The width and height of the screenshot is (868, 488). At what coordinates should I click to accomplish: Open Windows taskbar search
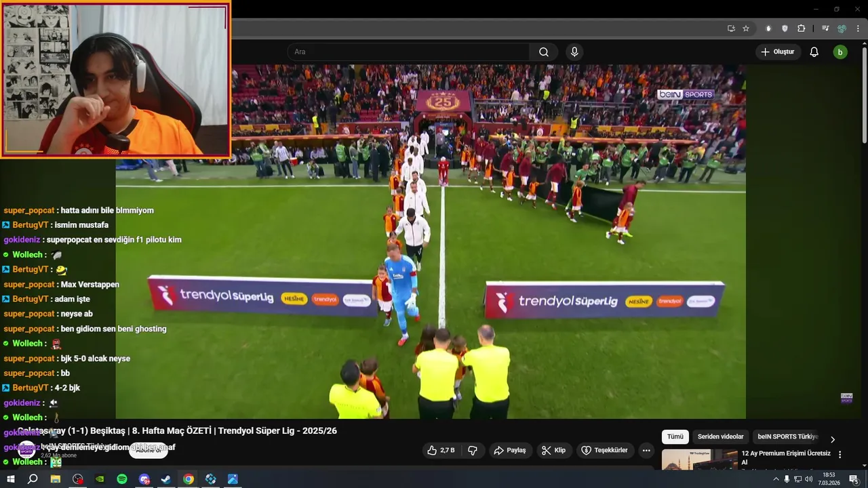point(33,479)
